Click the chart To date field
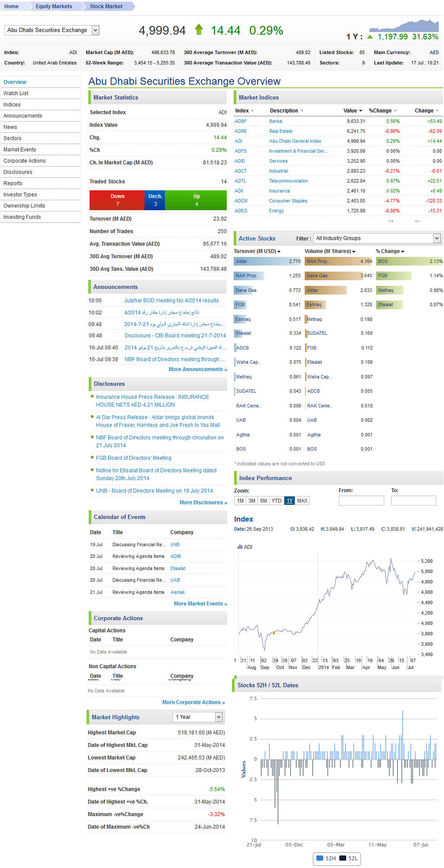The image size is (444, 868). pos(414,500)
